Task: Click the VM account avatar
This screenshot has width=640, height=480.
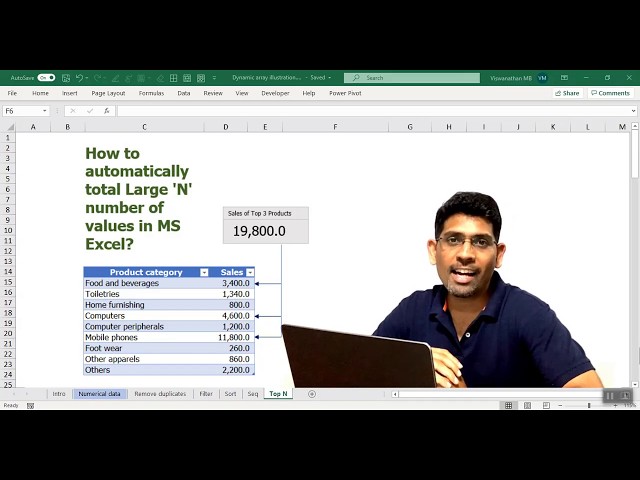Action: (542, 78)
